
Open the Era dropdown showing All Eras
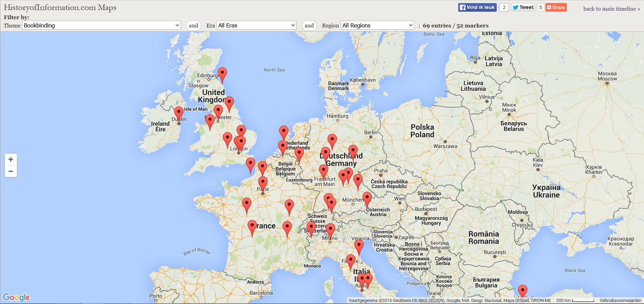(x=256, y=25)
